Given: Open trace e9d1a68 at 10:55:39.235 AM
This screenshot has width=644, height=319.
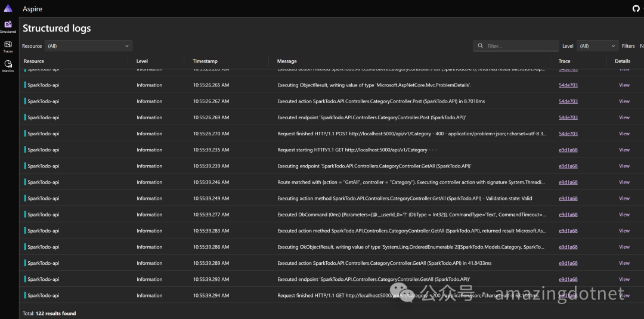Looking at the screenshot, I should click(568, 150).
